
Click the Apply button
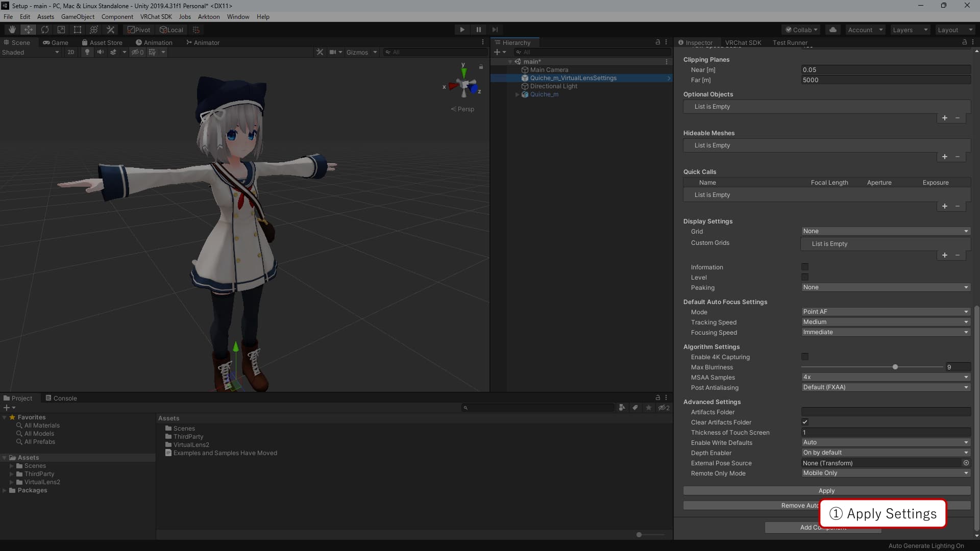tap(827, 490)
